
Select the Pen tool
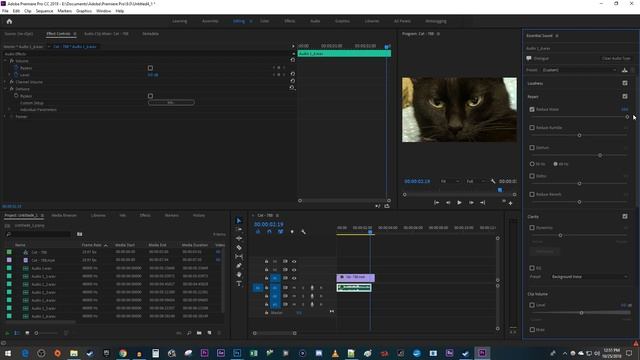[239, 265]
